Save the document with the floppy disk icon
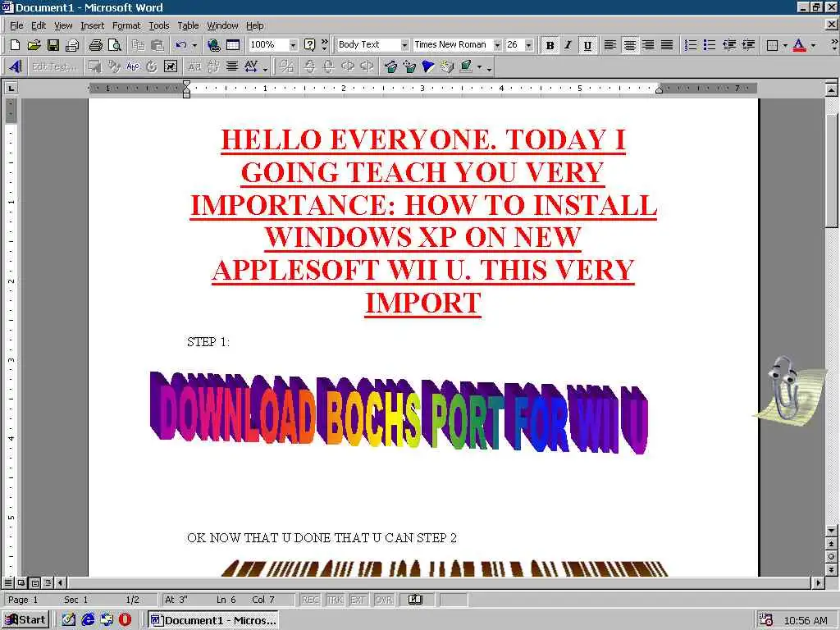840x630 pixels. [x=52, y=45]
